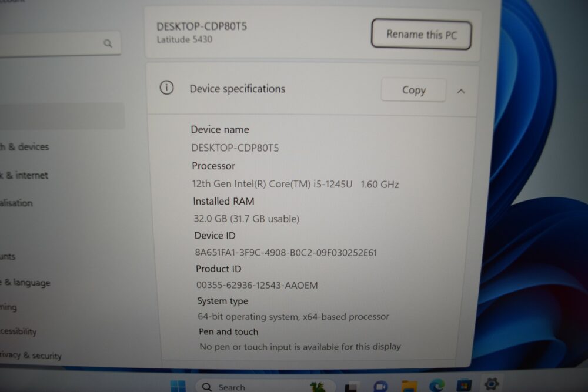Click the Pen and touch label
588x392 pixels.
(x=228, y=331)
